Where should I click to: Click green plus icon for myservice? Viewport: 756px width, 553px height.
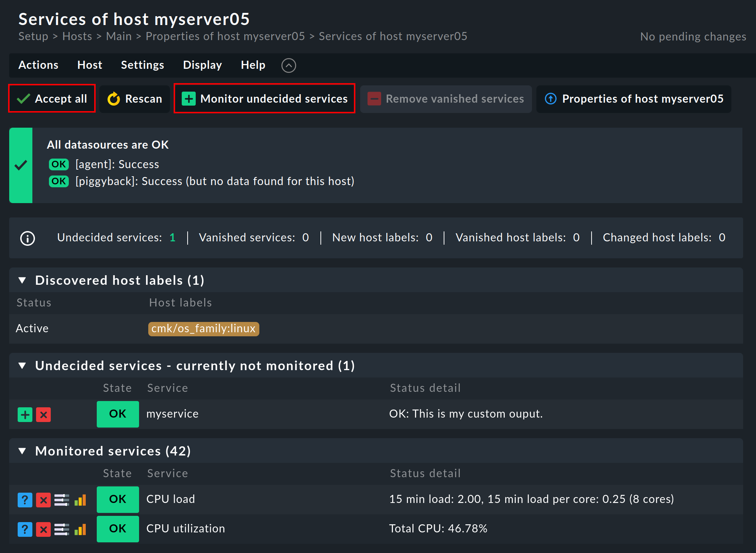pos(25,415)
